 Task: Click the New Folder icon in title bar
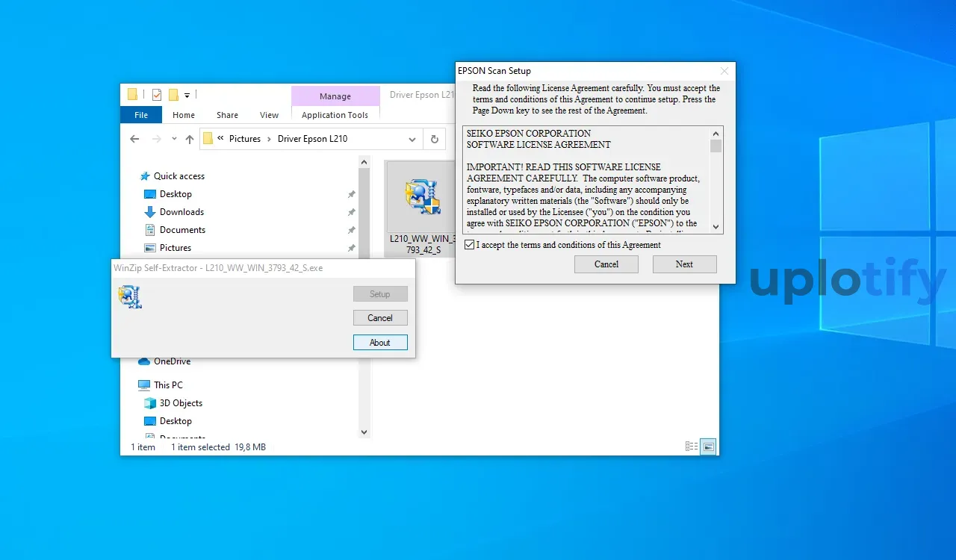[173, 95]
